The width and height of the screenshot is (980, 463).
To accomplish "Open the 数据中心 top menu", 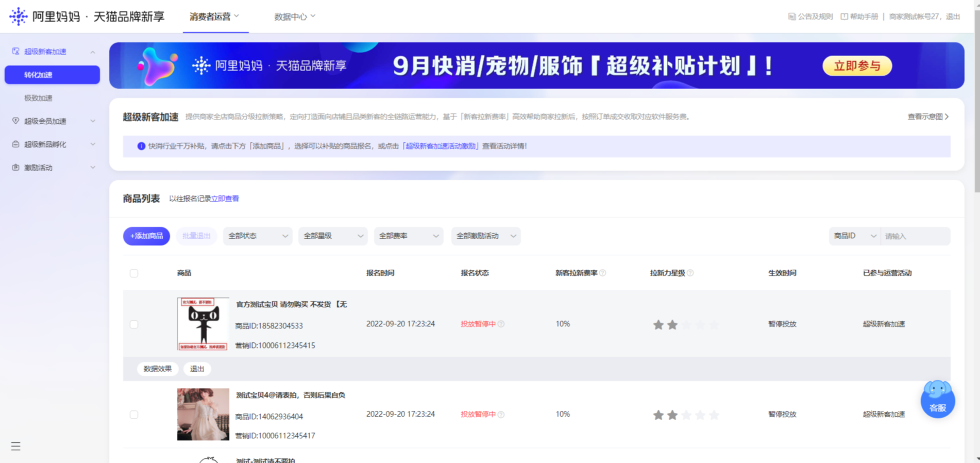I will coord(294,16).
